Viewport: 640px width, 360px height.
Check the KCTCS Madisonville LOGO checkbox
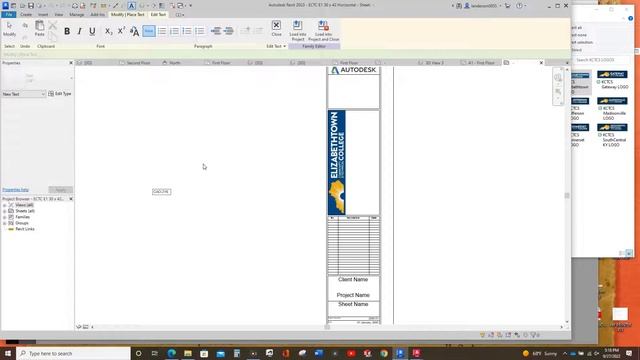[x=600, y=109]
